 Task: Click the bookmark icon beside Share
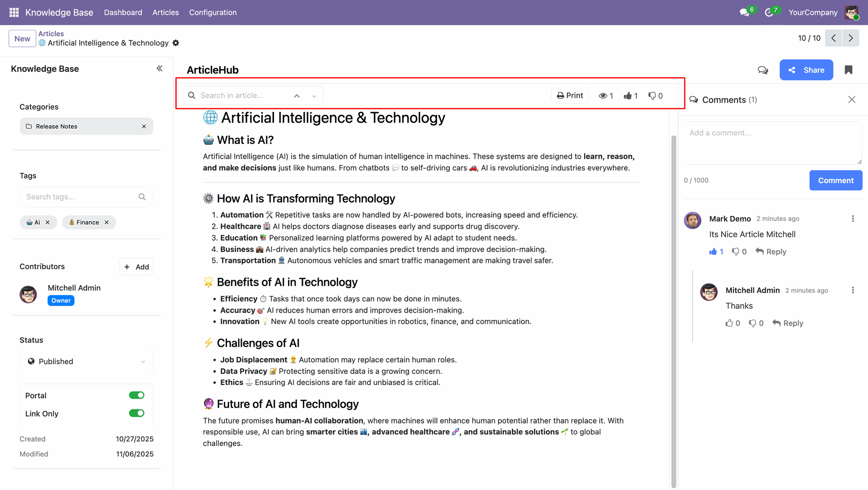click(x=849, y=70)
